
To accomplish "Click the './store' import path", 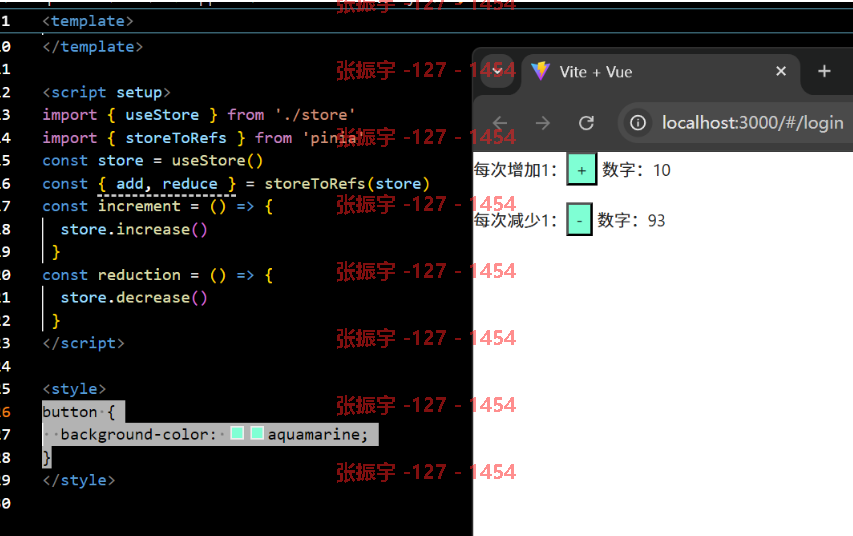I will (315, 115).
